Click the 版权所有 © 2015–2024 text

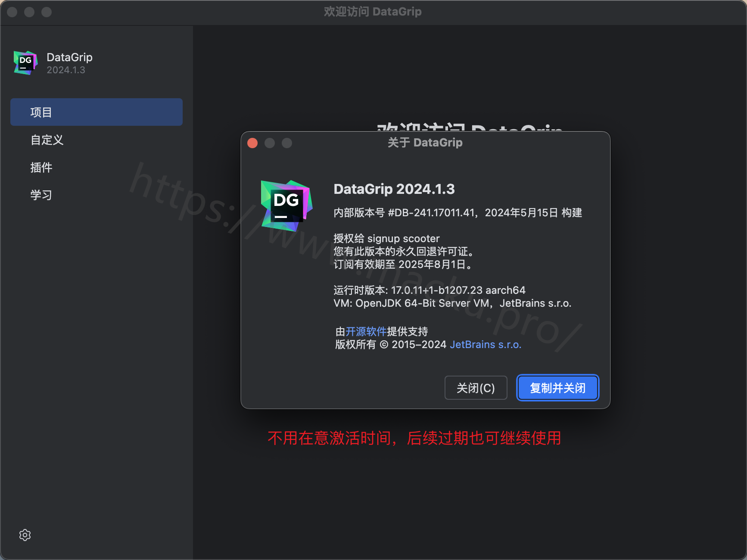(391, 345)
